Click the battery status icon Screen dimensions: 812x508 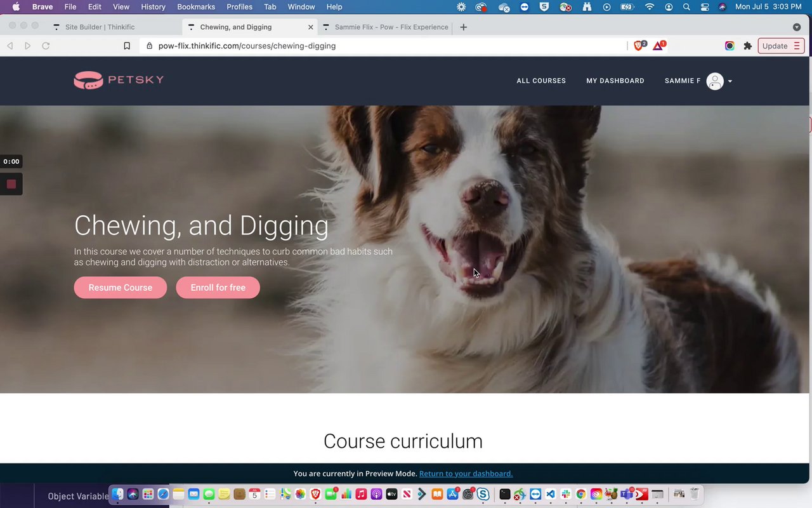pyautogui.click(x=627, y=7)
